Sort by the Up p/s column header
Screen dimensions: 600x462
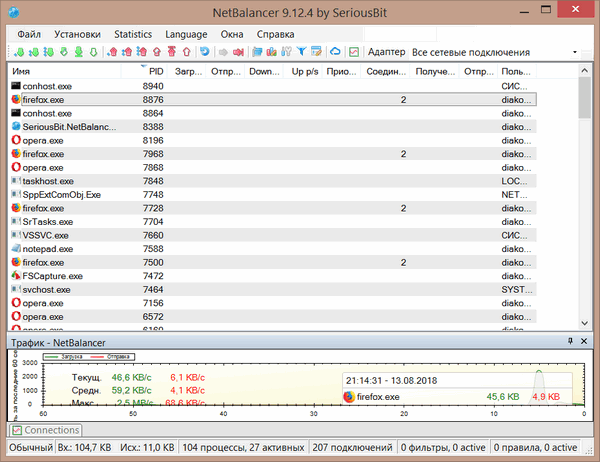pyautogui.click(x=303, y=71)
